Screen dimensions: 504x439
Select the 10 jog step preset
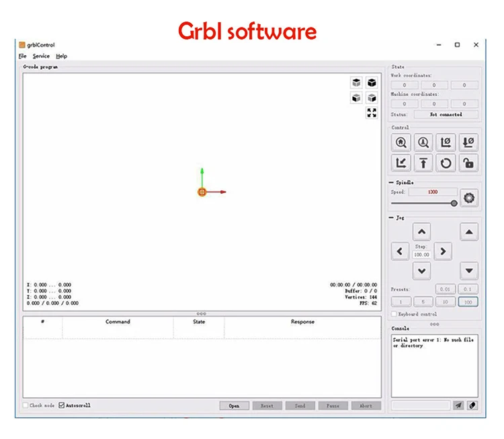[x=445, y=302]
